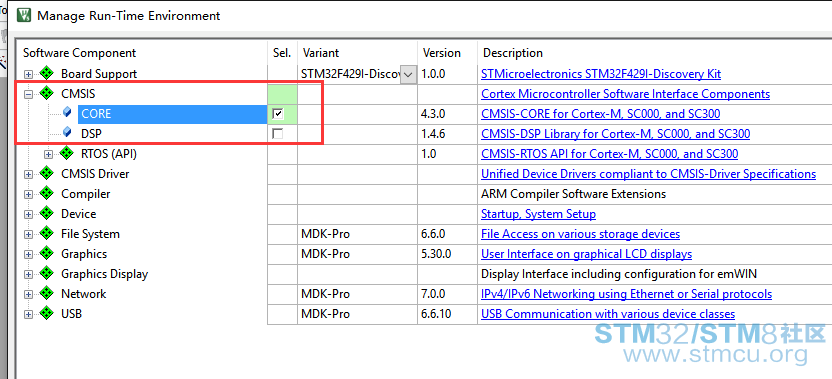Open the Startup, System Setup link

538,214
